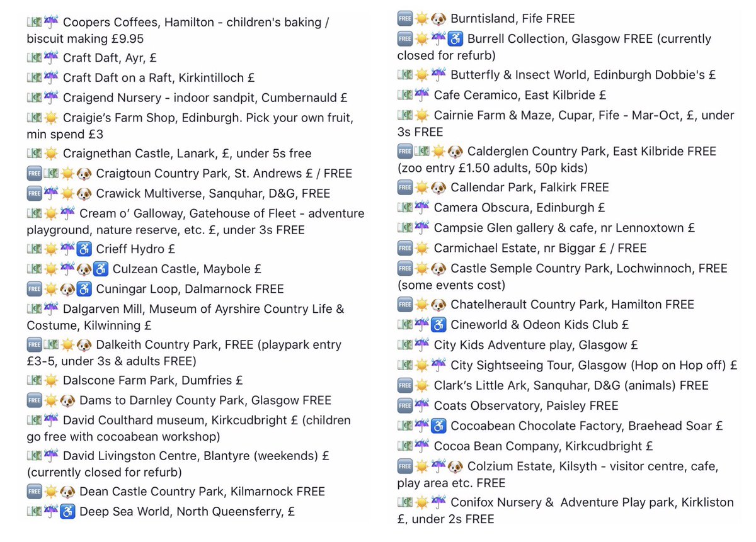Click 'Crawick Multiverse, Sanquhar, D&G, FREE'
Image resolution: width=756 pixels, height=542 pixels.
pos(213,194)
